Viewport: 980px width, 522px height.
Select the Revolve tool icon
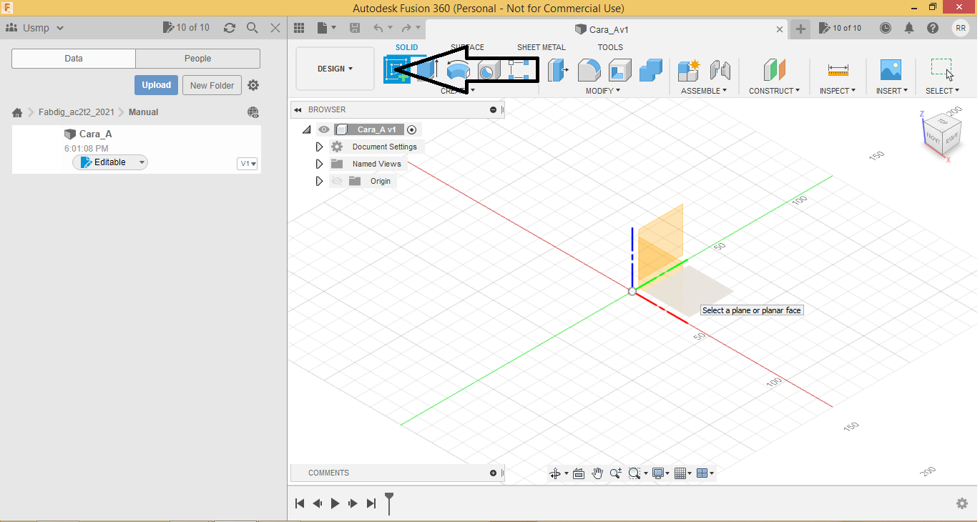point(459,70)
